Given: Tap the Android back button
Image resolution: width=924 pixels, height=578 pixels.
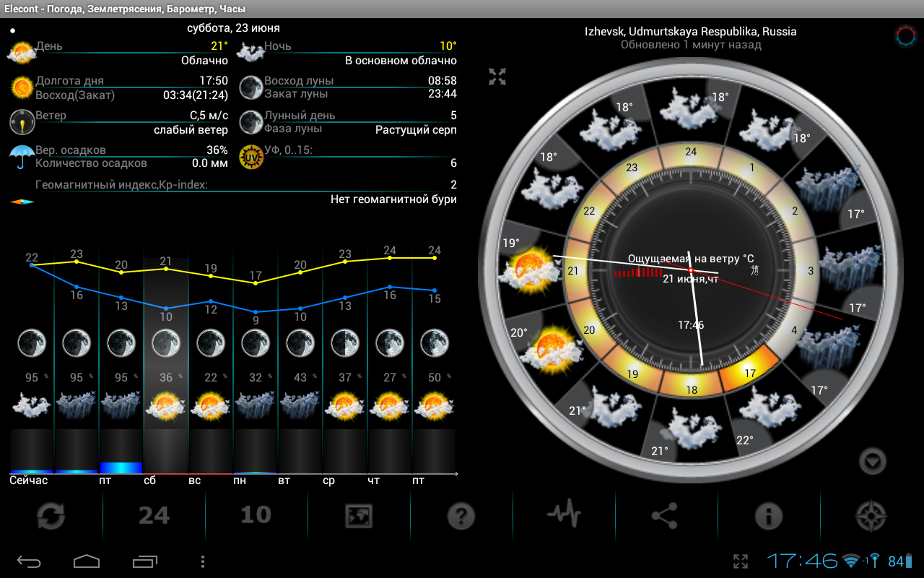Looking at the screenshot, I should pyautogui.click(x=30, y=561).
